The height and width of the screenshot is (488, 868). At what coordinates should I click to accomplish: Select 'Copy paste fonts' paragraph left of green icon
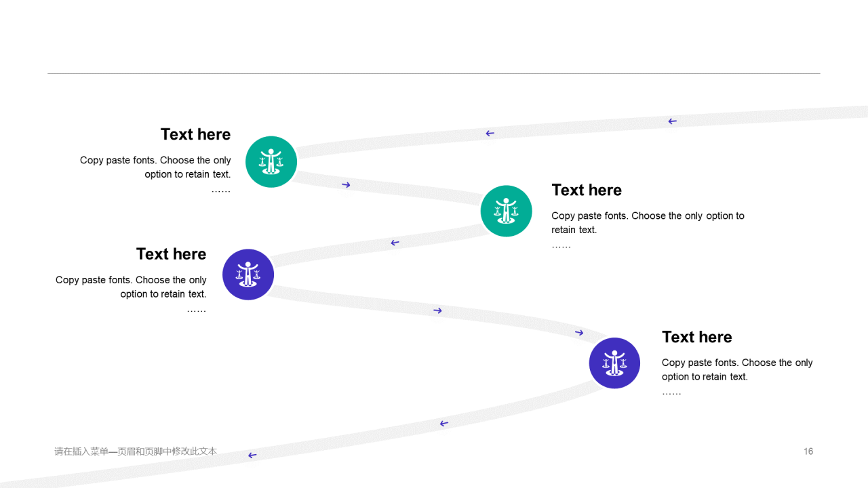tap(155, 175)
